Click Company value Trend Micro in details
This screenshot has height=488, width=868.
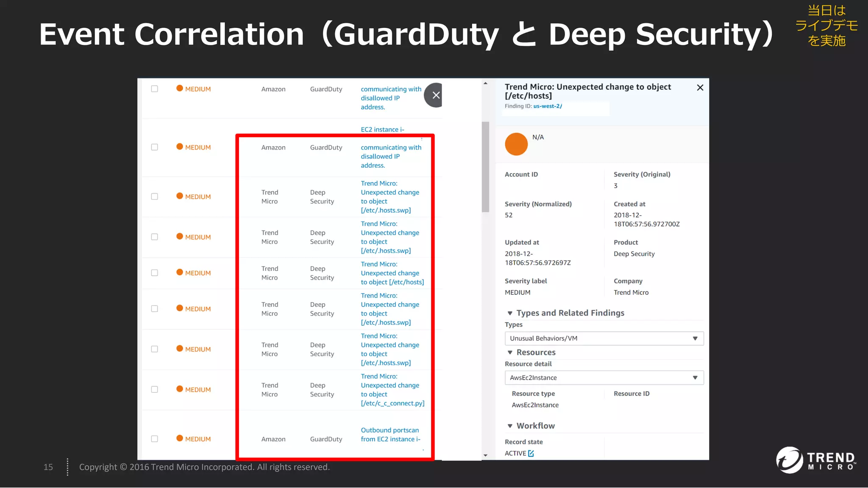[x=631, y=292]
